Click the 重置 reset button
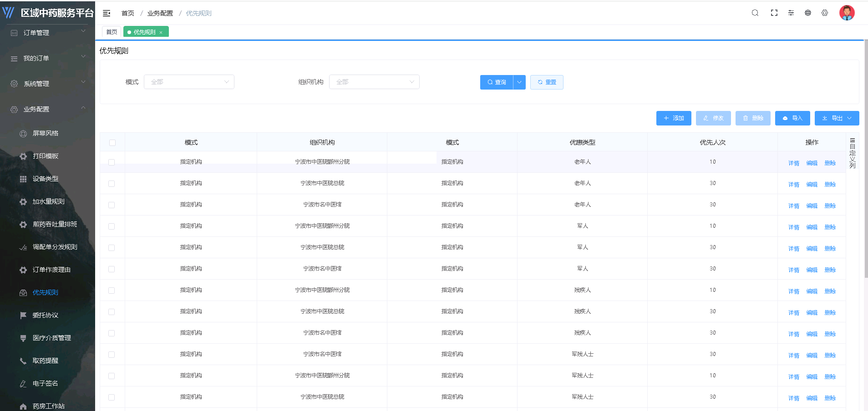This screenshot has width=868, height=411. pos(547,82)
